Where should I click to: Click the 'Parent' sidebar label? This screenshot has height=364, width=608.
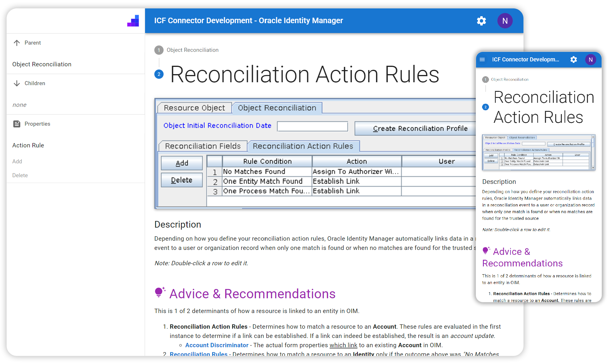(33, 43)
